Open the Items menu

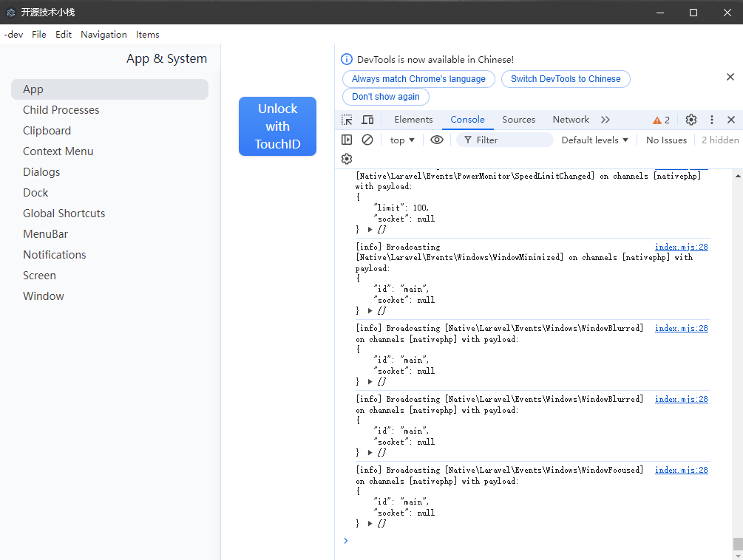(x=147, y=35)
